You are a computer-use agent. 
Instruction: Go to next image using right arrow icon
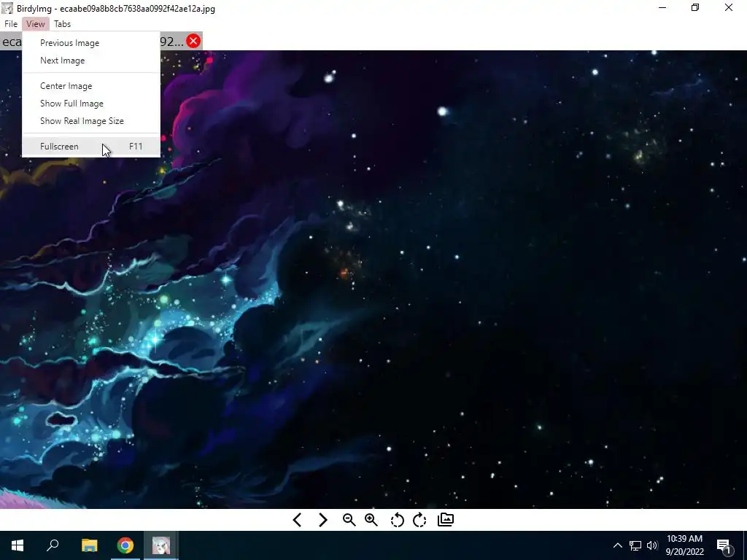tap(322, 519)
